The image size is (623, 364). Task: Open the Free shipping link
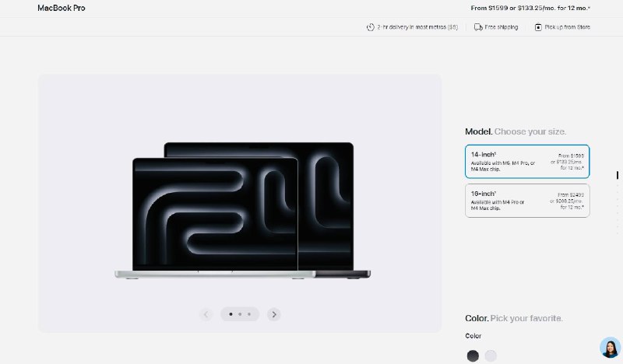tap(502, 27)
